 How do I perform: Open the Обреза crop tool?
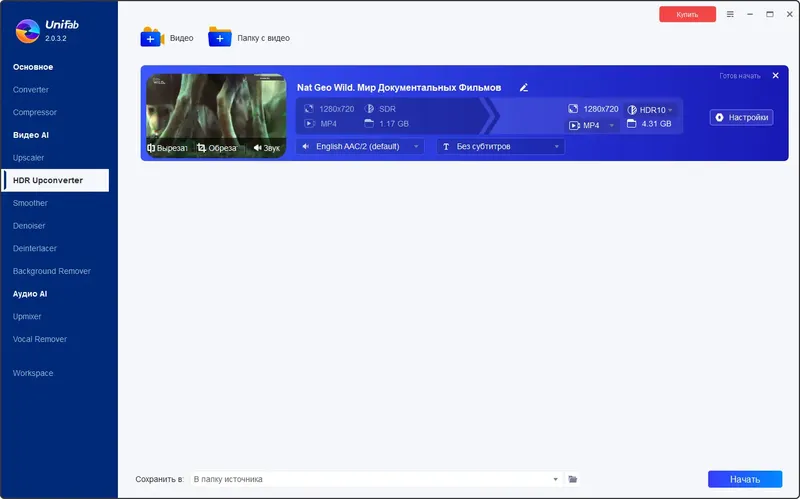click(217, 148)
